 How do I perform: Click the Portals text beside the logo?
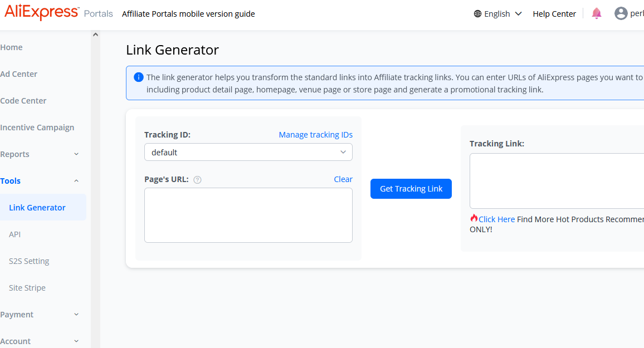point(98,13)
